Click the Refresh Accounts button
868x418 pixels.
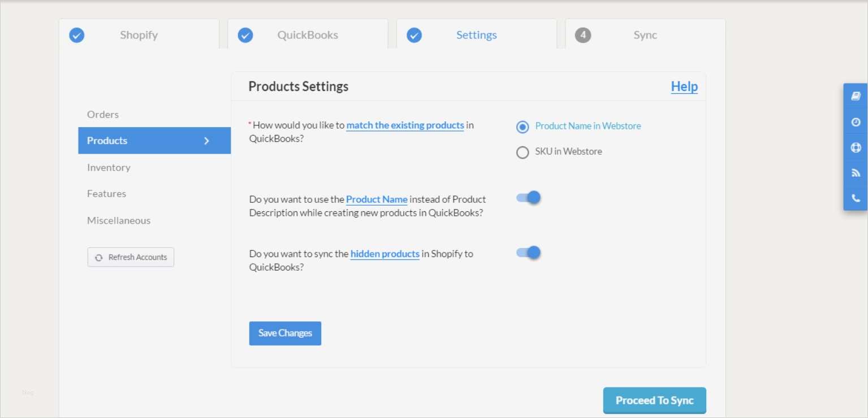(131, 257)
